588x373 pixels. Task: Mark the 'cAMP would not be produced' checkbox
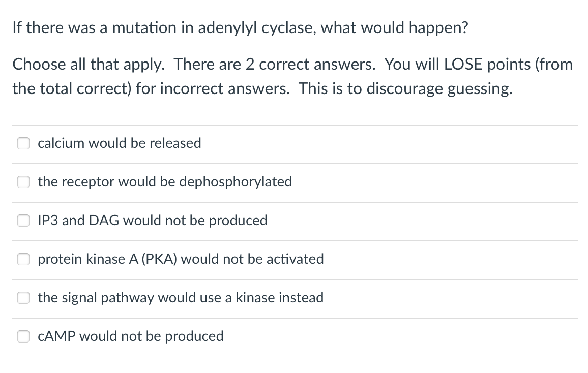coord(23,336)
